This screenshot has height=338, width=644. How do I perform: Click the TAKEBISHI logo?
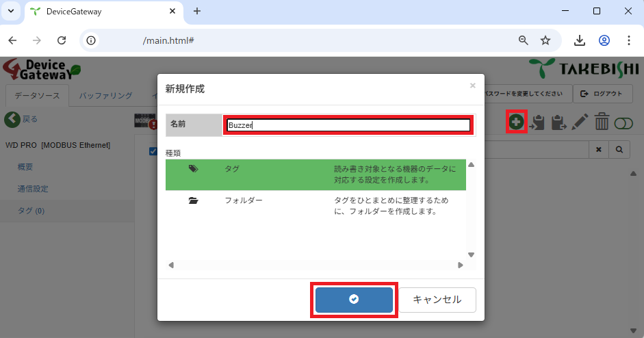(x=584, y=68)
